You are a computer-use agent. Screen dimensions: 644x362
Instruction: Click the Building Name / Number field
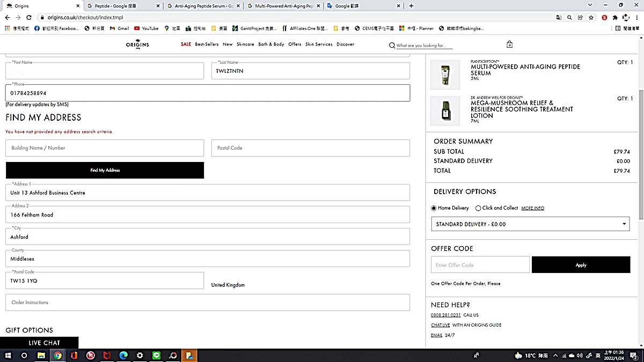105,148
